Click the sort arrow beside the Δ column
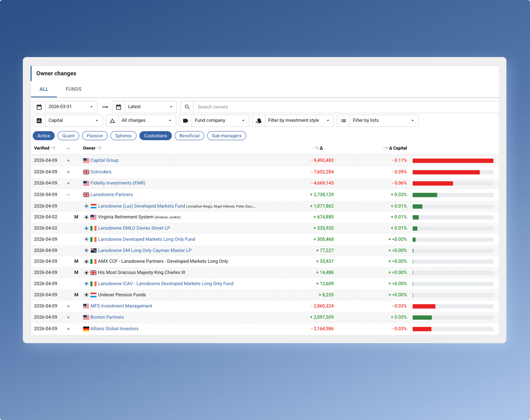Image resolution: width=530 pixels, height=420 pixels. coord(316,148)
